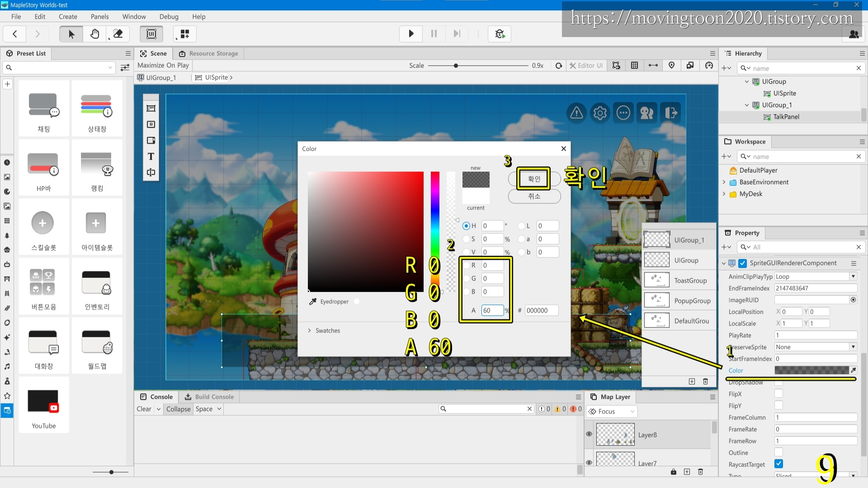Disable the RaycastTarget checkbox
Image resolution: width=868 pixels, height=488 pixels.
click(x=778, y=464)
